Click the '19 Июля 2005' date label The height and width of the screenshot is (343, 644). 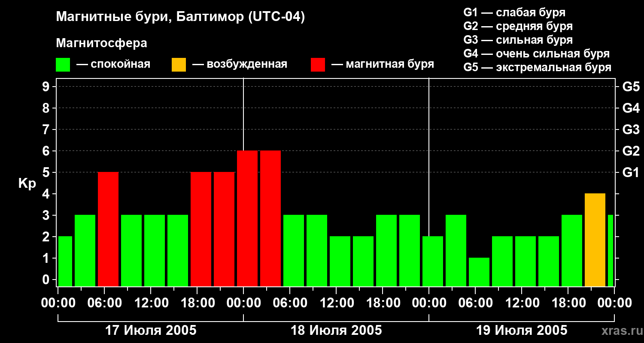tap(522, 331)
